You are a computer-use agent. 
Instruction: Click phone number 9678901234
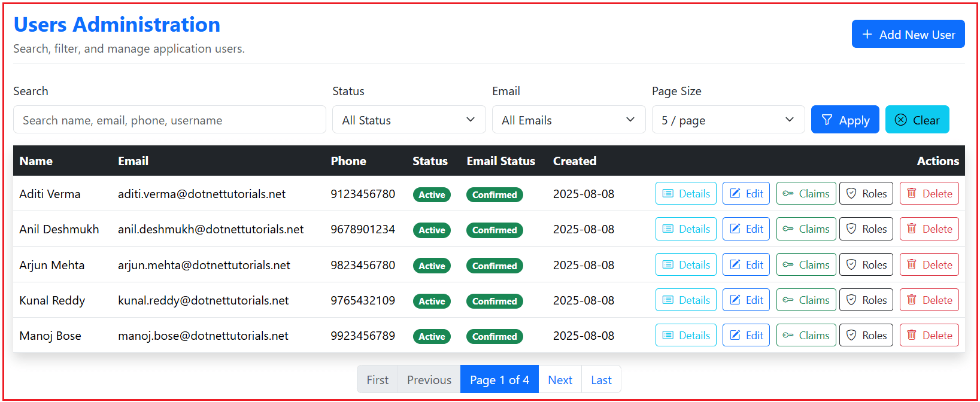pos(363,229)
